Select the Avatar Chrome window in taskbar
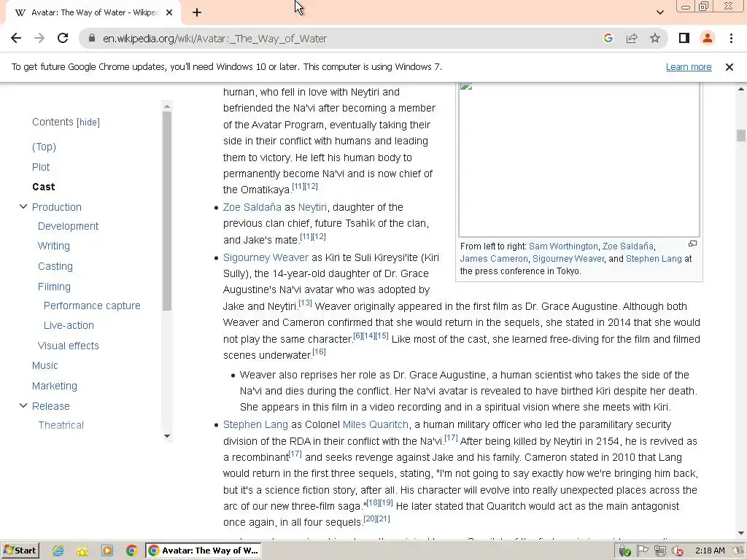747x560 pixels. 204,551
